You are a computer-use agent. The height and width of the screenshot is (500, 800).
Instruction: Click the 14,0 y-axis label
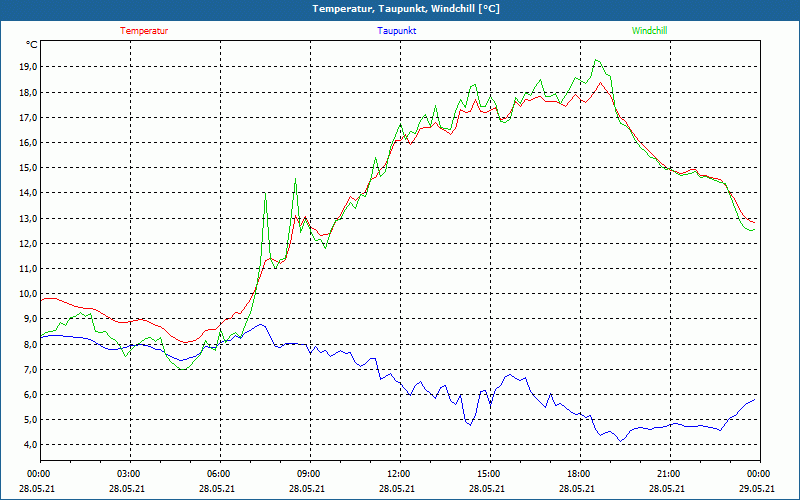28,192
